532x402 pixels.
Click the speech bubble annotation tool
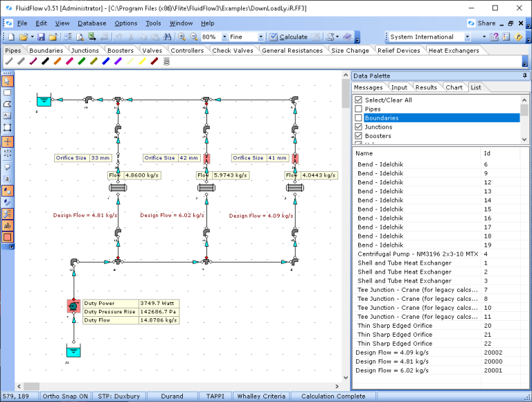(x=7, y=167)
